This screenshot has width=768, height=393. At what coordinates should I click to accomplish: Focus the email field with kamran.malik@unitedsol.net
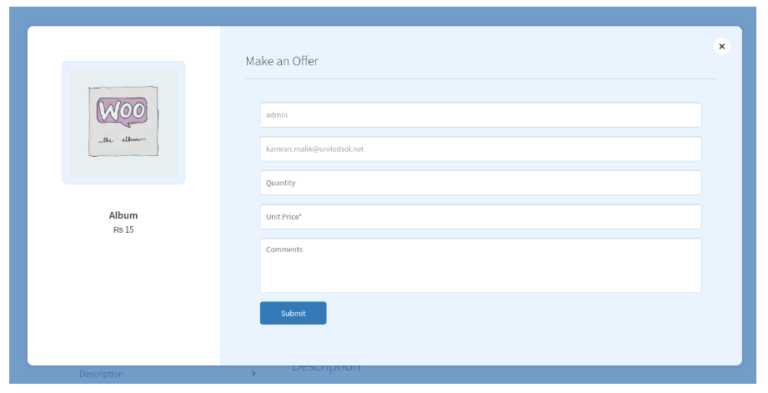point(480,149)
